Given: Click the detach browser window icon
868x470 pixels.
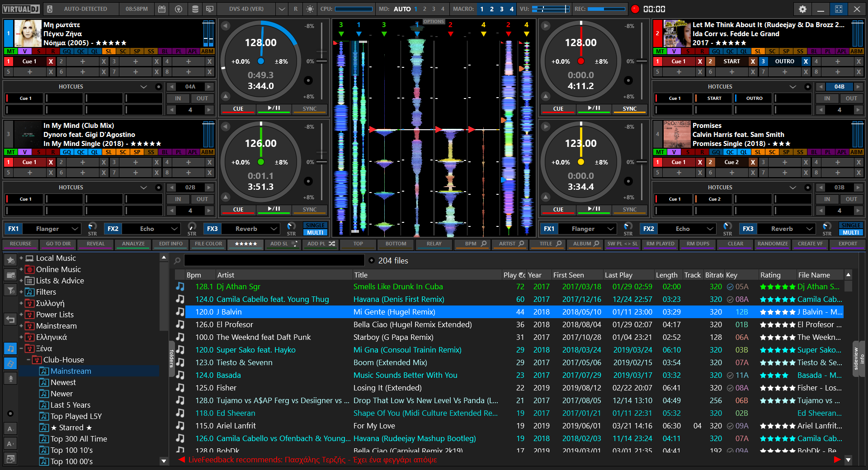Looking at the screenshot, I should (10, 459).
